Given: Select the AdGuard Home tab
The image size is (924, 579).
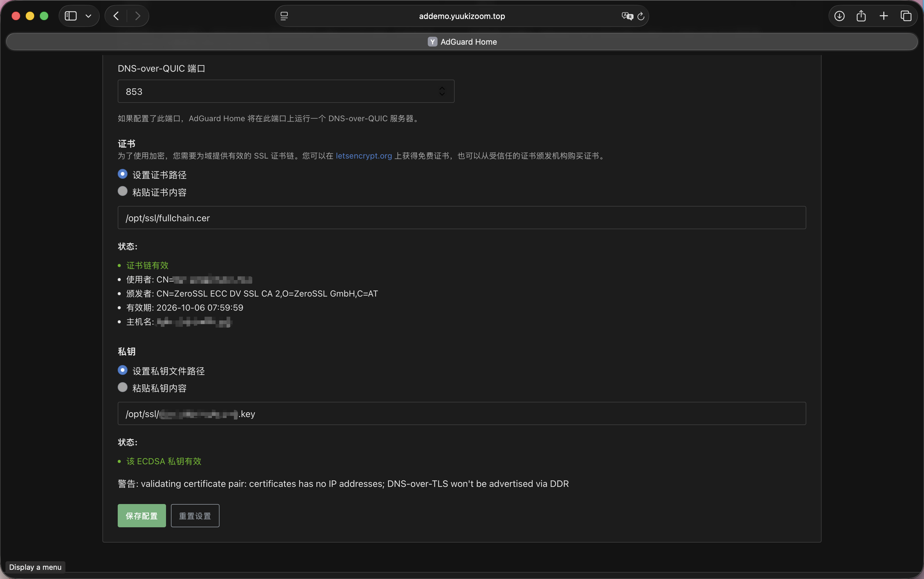Looking at the screenshot, I should pos(462,42).
